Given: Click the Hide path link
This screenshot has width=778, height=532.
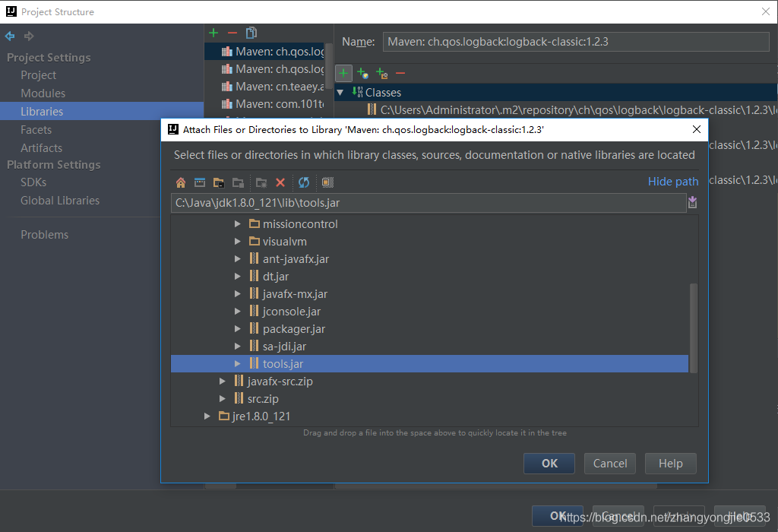Looking at the screenshot, I should point(673,182).
